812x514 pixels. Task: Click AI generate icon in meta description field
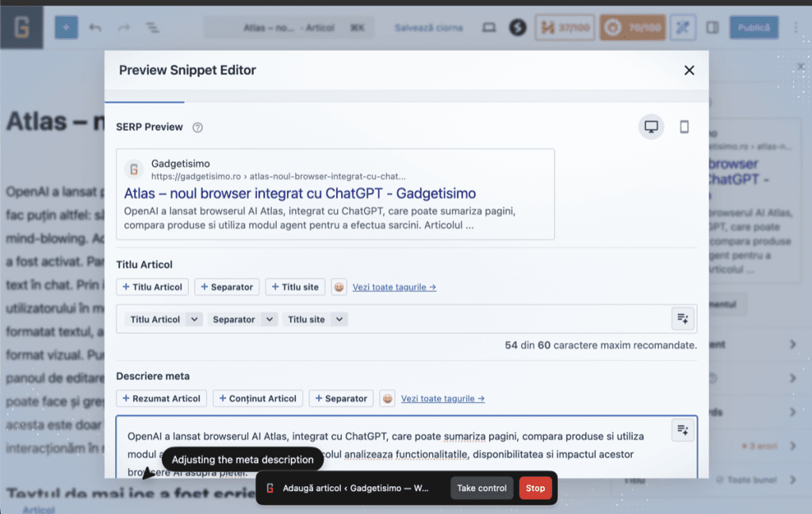[682, 430]
